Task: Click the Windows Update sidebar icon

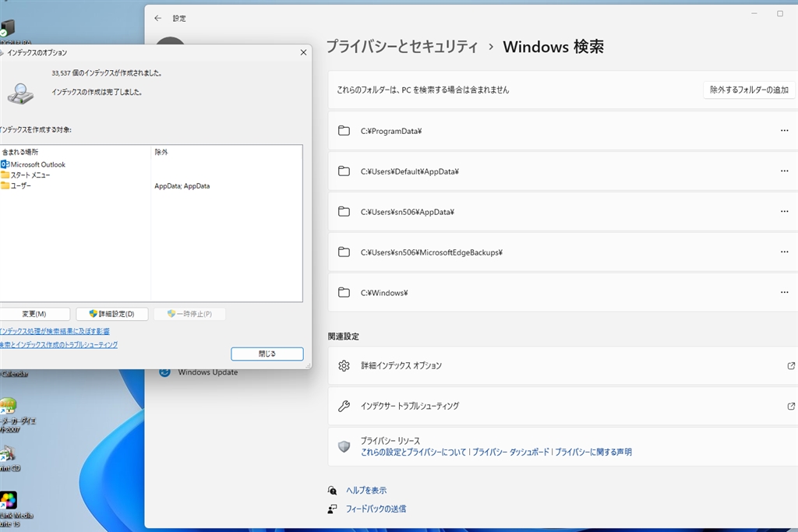Action: tap(164, 372)
